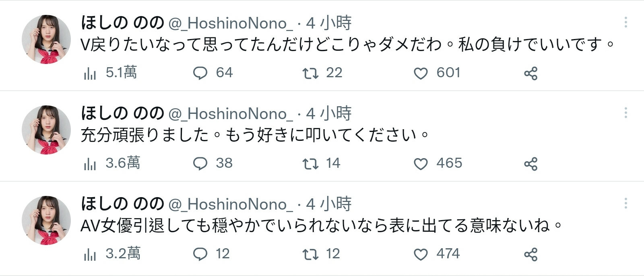View analytics for the 3.2萬 views tweet
The width and height of the screenshot is (644, 276).
pos(90,255)
